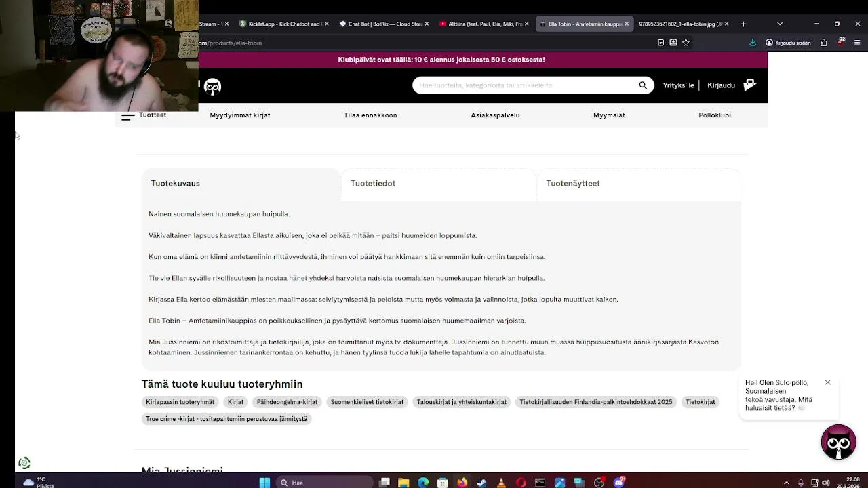Click Talouskirjat ja yhteiskuntakirjat tag

(x=462, y=402)
